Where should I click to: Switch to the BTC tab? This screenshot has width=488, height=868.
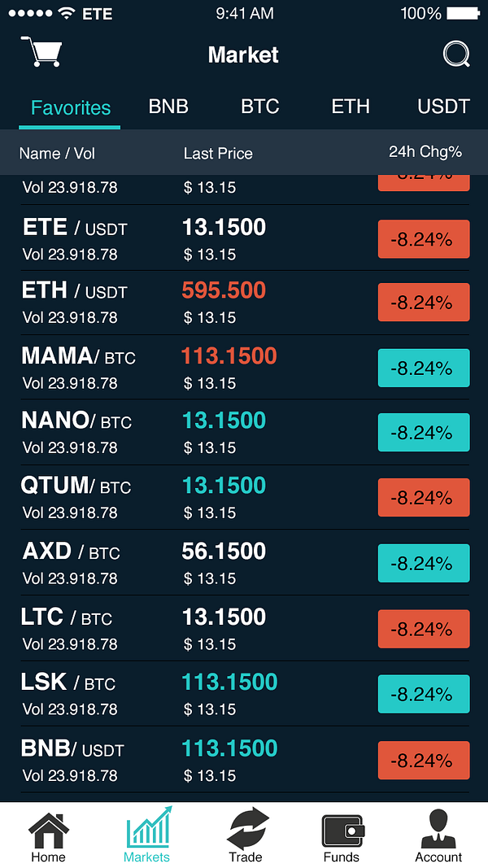pos(260,107)
